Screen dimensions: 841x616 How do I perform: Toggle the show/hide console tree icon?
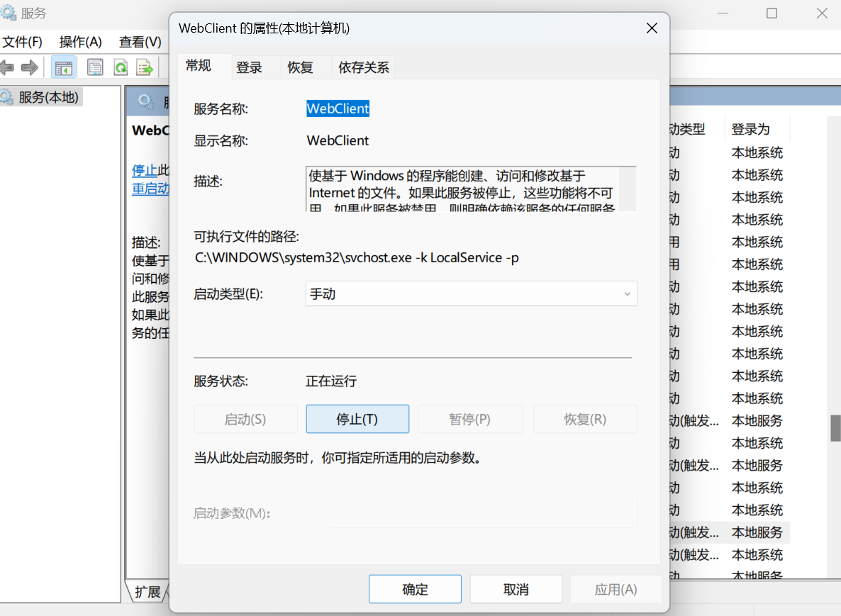[x=64, y=68]
